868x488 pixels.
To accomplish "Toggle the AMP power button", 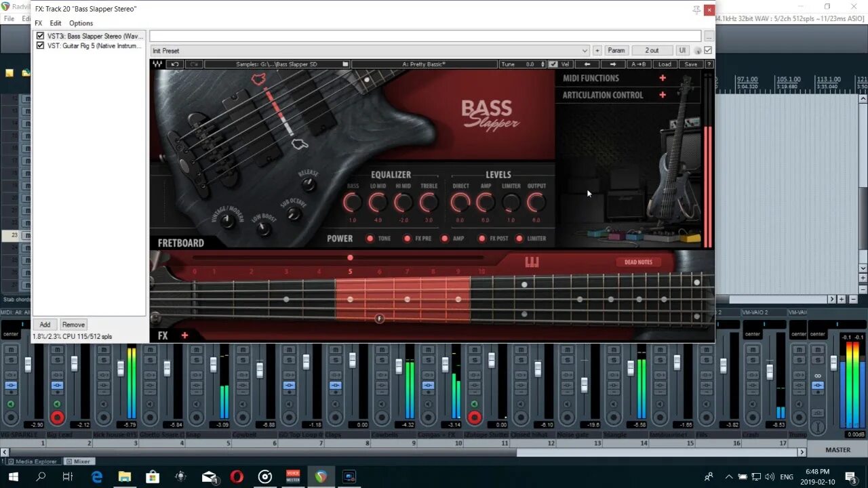I will click(445, 239).
